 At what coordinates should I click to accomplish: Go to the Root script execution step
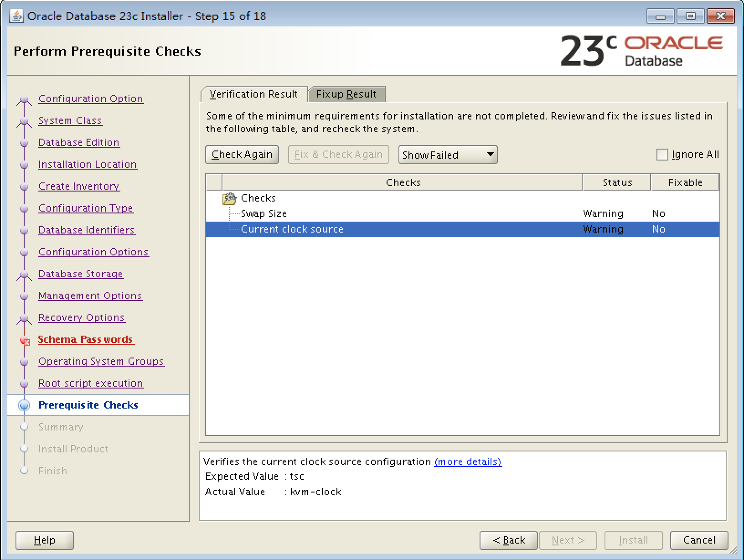tap(91, 384)
